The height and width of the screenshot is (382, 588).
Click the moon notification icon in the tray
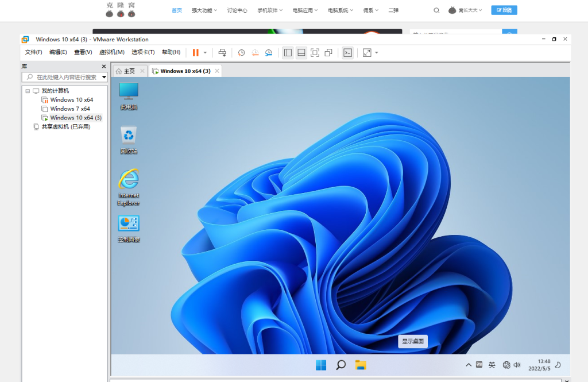pyautogui.click(x=558, y=365)
